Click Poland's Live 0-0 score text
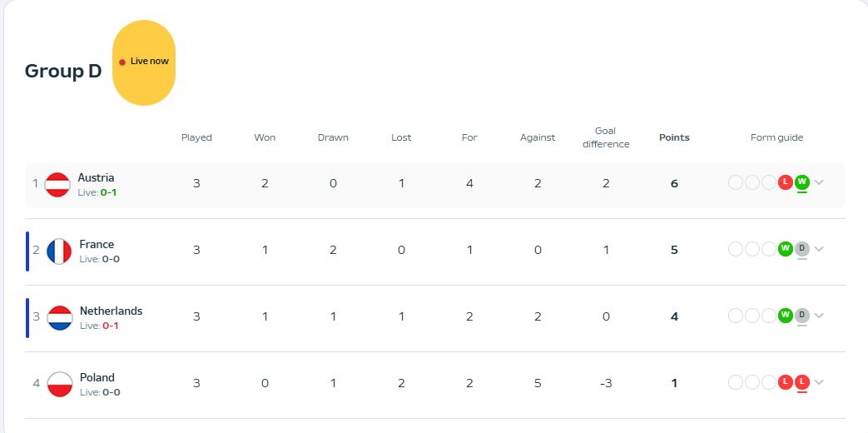Image resolution: width=868 pixels, height=433 pixels. (100, 392)
